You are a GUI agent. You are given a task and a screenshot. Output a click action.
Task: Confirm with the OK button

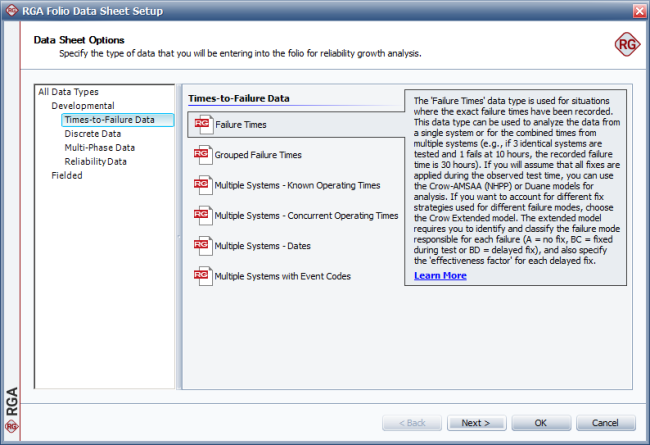point(539,422)
